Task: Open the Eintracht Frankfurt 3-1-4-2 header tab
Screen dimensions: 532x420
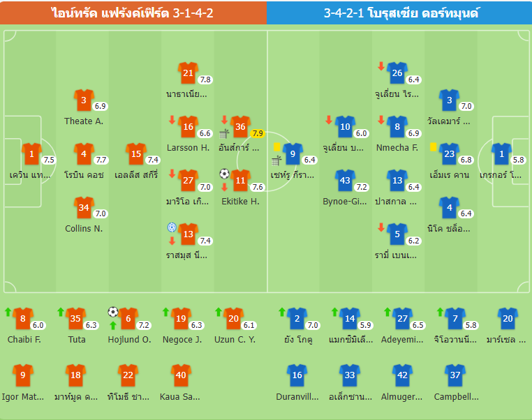Action: (133, 13)
